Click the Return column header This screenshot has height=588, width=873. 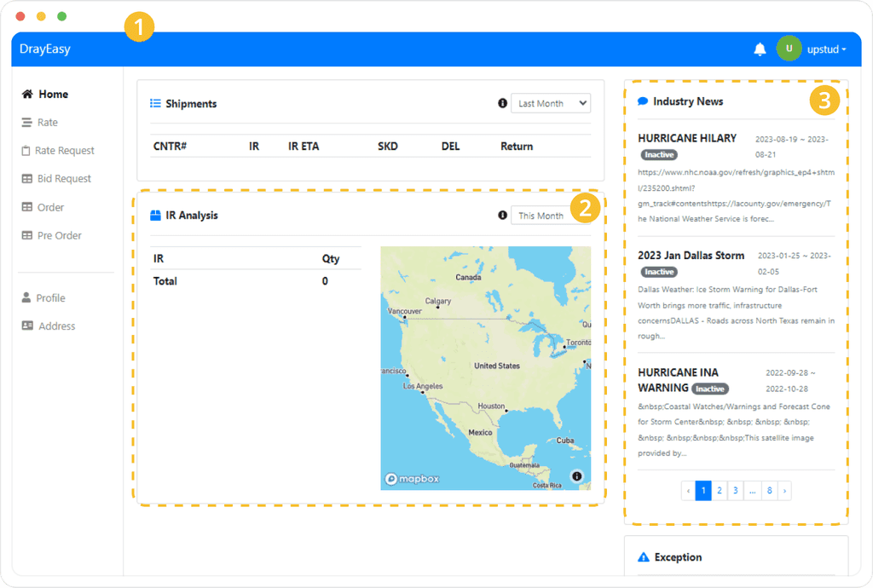point(517,147)
